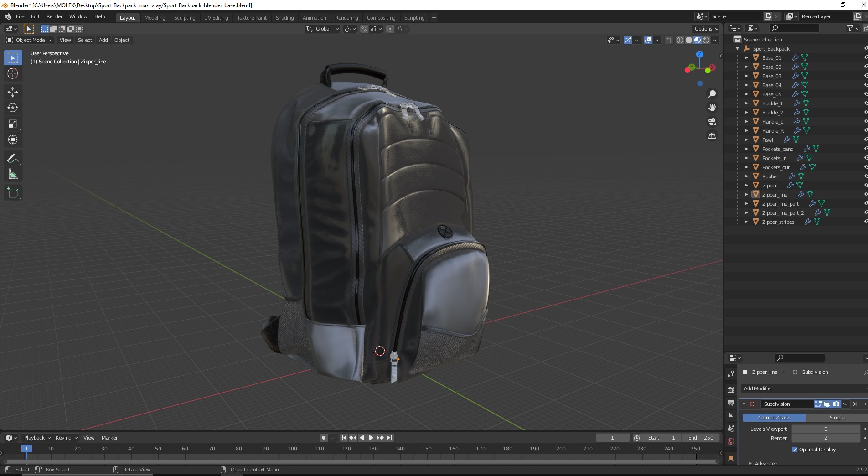868x476 pixels.
Task: Toggle camera view icon
Action: pyautogui.click(x=712, y=122)
